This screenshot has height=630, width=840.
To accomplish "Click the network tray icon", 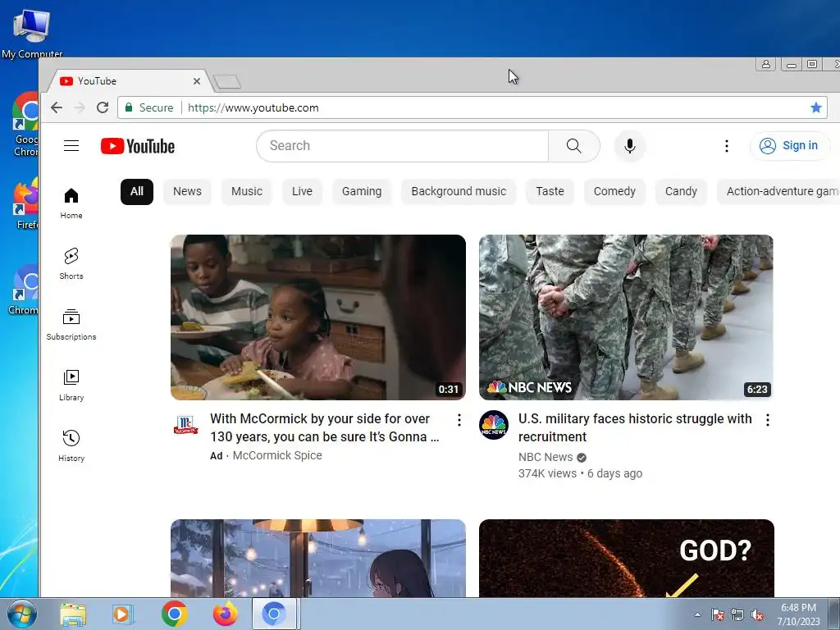I will pos(737,615).
